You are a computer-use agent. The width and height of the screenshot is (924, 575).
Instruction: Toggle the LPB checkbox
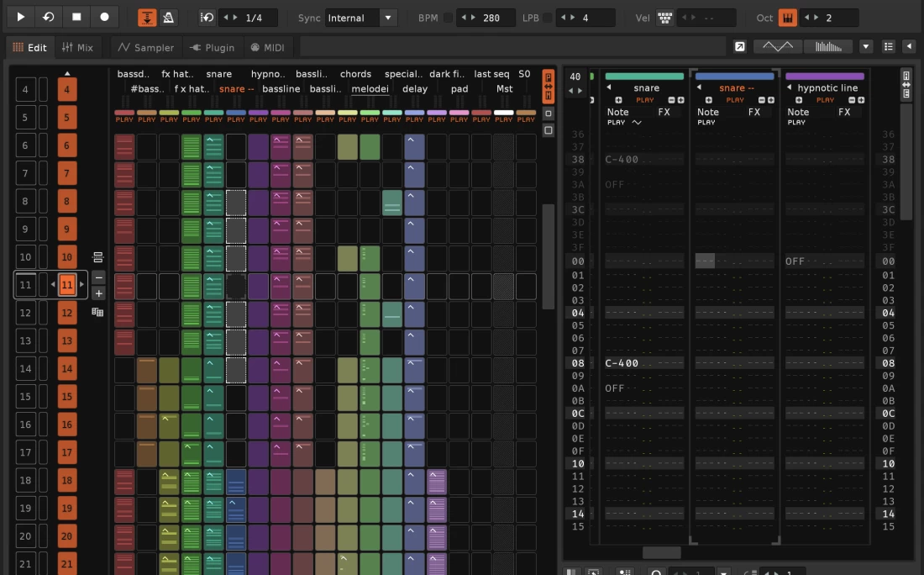[x=548, y=18]
